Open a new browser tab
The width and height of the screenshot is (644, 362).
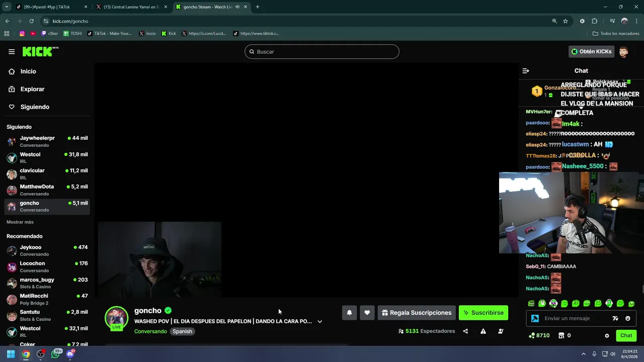[x=258, y=7]
